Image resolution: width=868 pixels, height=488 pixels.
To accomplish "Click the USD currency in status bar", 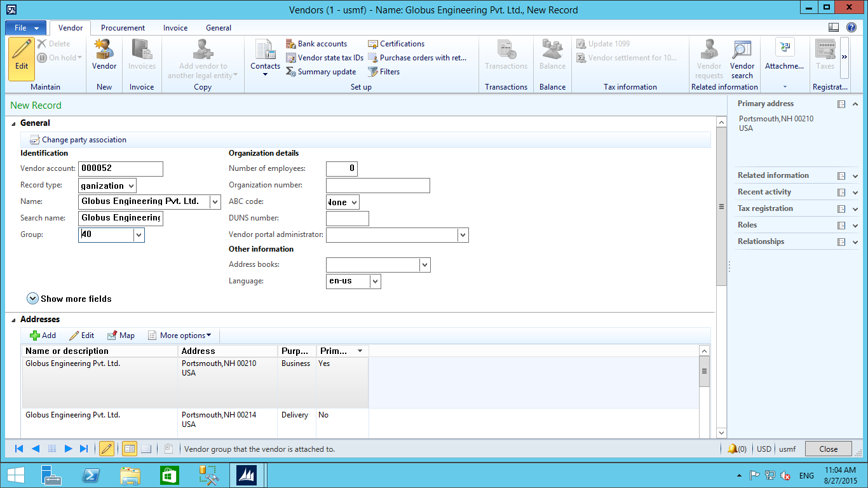I will pyautogui.click(x=764, y=449).
